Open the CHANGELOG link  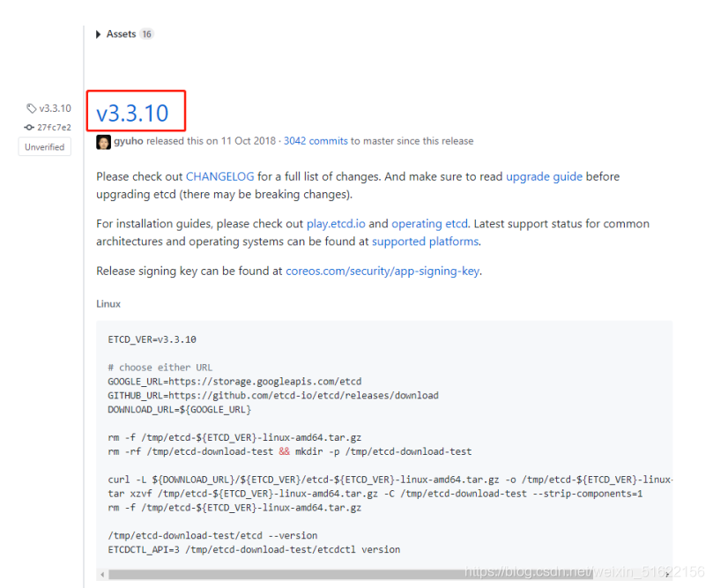(220, 176)
